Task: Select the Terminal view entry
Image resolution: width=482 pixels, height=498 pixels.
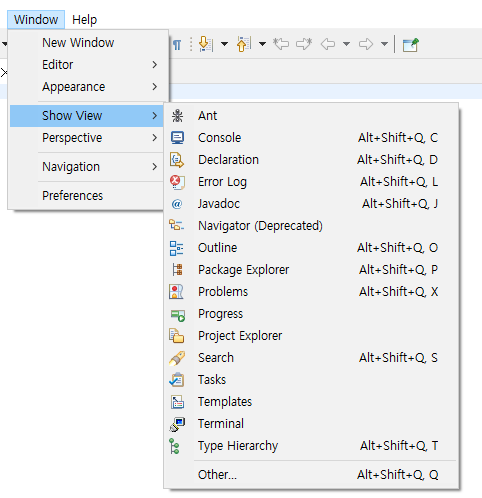Action: pos(312,424)
